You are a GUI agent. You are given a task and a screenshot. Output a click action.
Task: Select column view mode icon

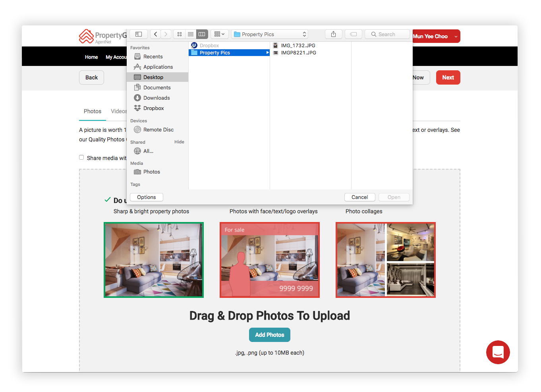coord(202,34)
